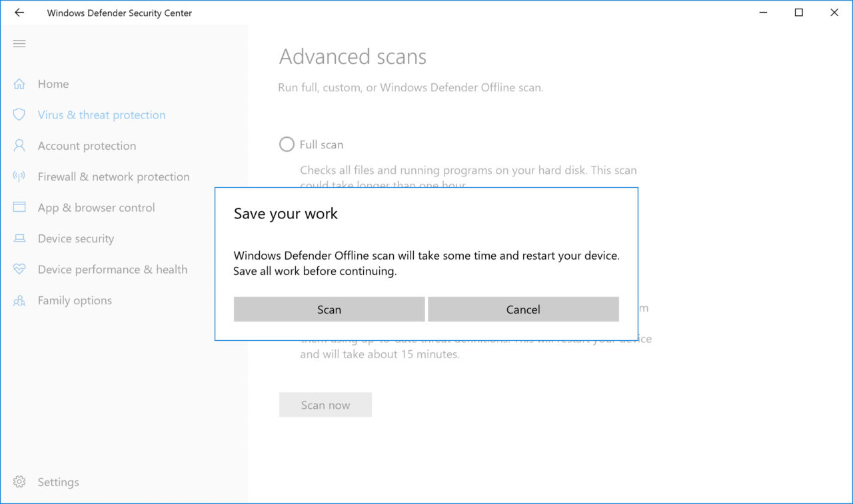Open Settings at the sidebar bottom
Screen dimensions: 853x504
58,482
